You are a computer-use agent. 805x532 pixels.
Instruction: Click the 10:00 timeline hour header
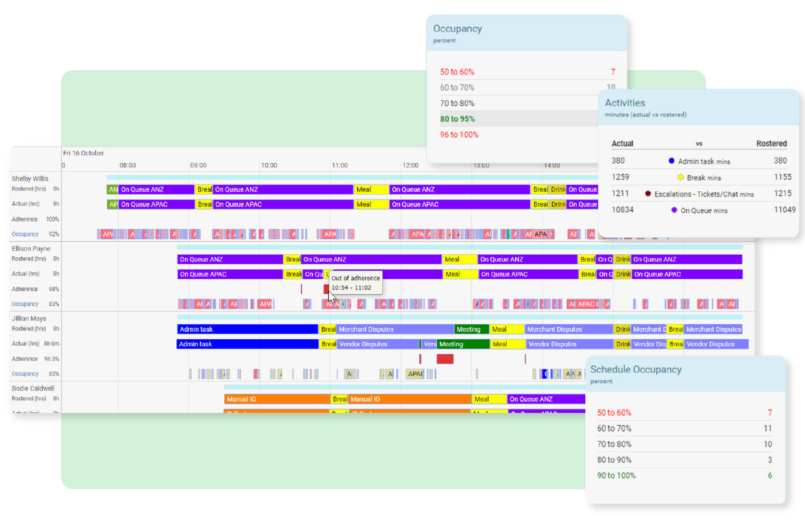click(x=269, y=165)
